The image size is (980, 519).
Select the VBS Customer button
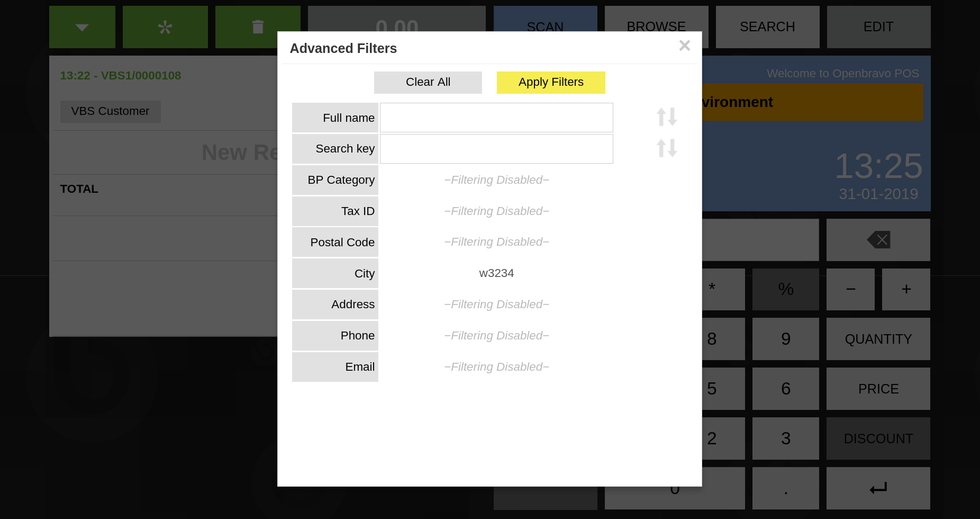[x=110, y=112]
